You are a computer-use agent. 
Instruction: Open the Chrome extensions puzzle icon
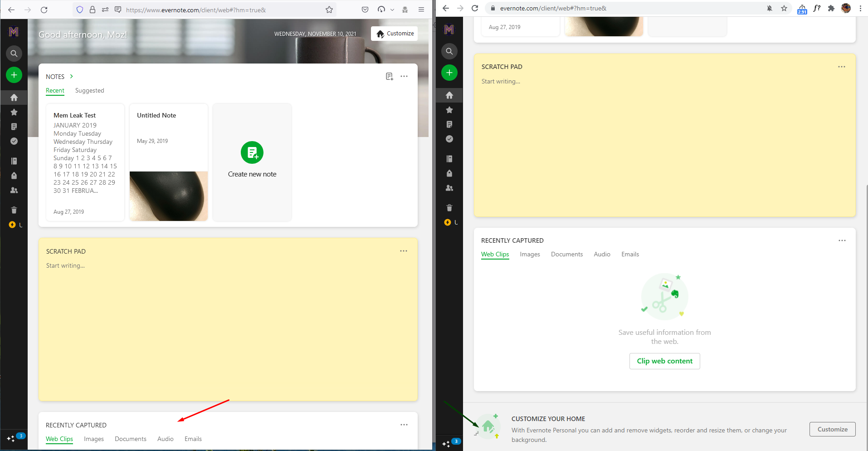click(831, 8)
